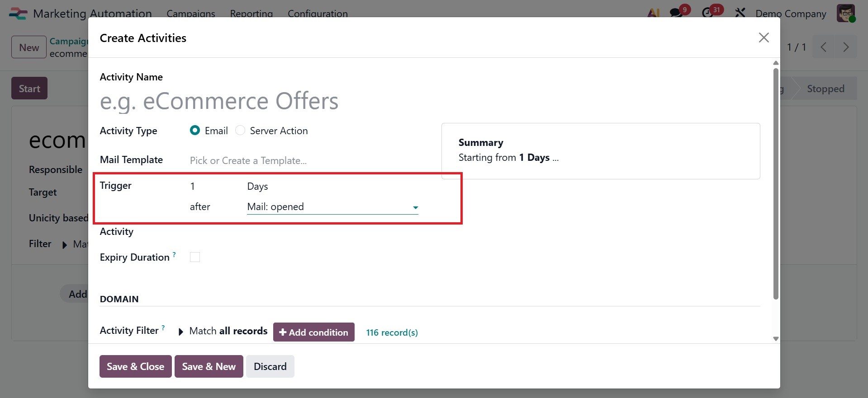
Task: Open the discuss messages chat icon
Action: [677, 13]
